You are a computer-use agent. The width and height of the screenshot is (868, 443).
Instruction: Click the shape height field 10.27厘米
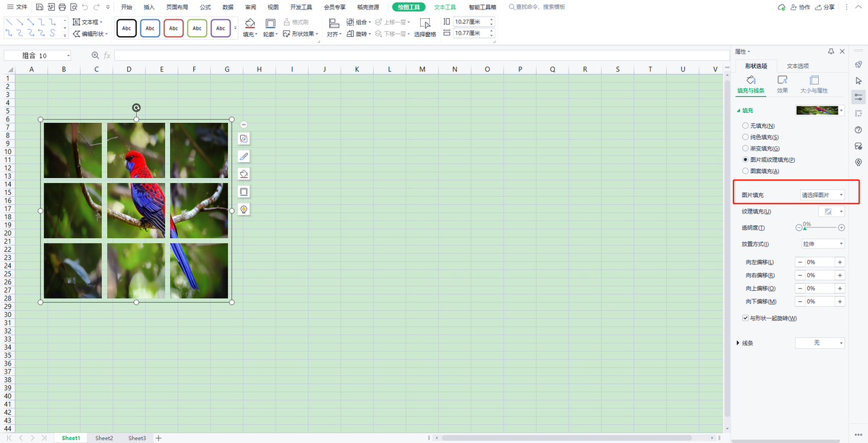point(473,22)
